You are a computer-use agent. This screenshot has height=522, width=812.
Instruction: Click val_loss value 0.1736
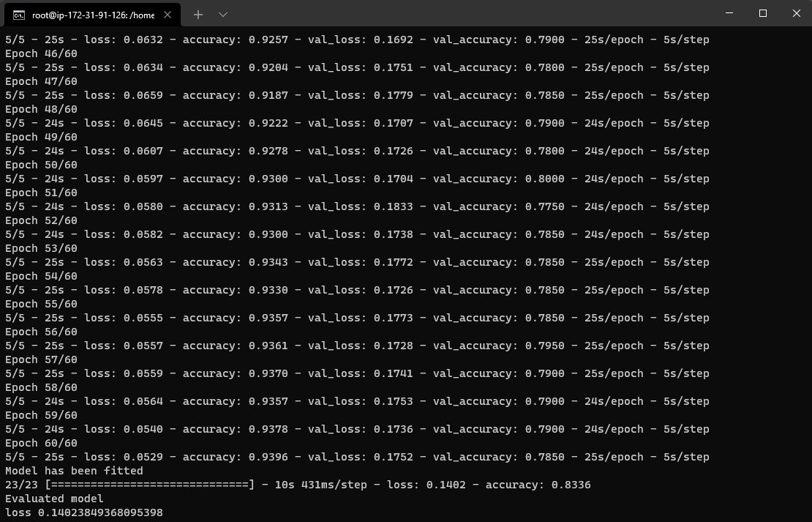click(x=394, y=429)
